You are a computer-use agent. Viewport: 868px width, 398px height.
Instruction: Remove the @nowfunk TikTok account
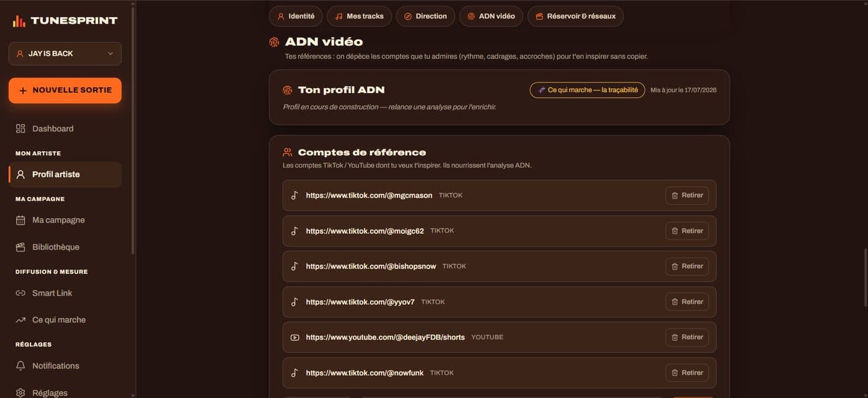click(687, 373)
